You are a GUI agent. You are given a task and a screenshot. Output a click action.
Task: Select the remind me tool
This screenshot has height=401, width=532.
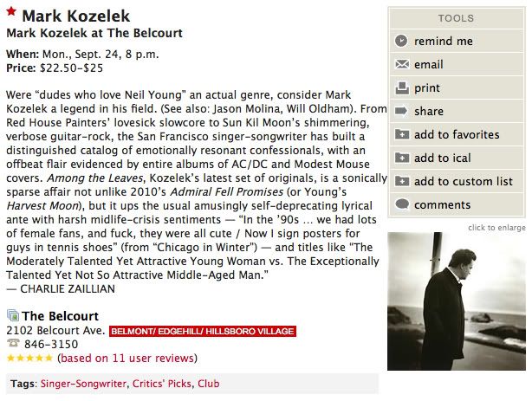coord(443,41)
